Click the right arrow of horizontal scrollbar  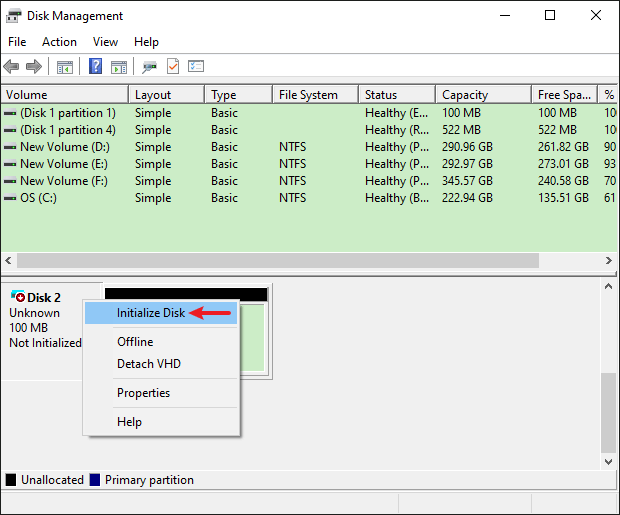click(x=609, y=261)
